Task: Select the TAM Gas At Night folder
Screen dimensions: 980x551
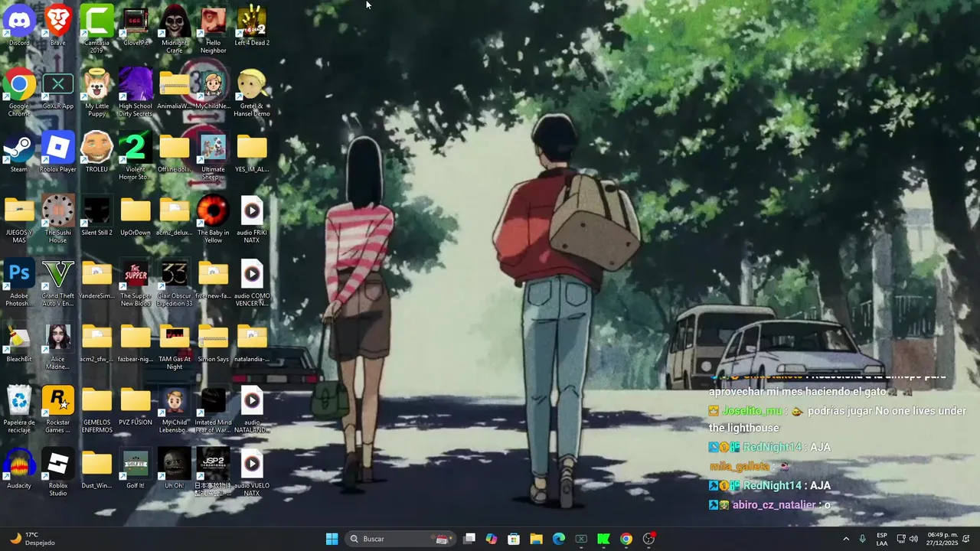Action: click(175, 346)
